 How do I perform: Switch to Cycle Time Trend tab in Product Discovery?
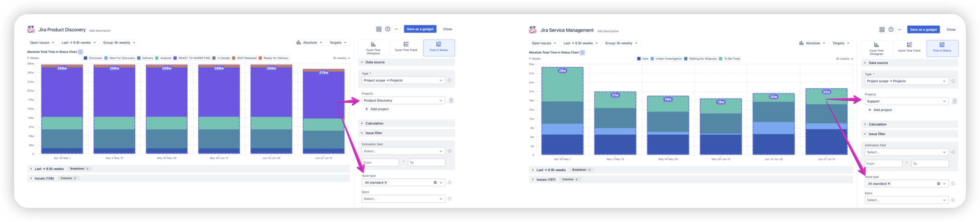point(406,48)
